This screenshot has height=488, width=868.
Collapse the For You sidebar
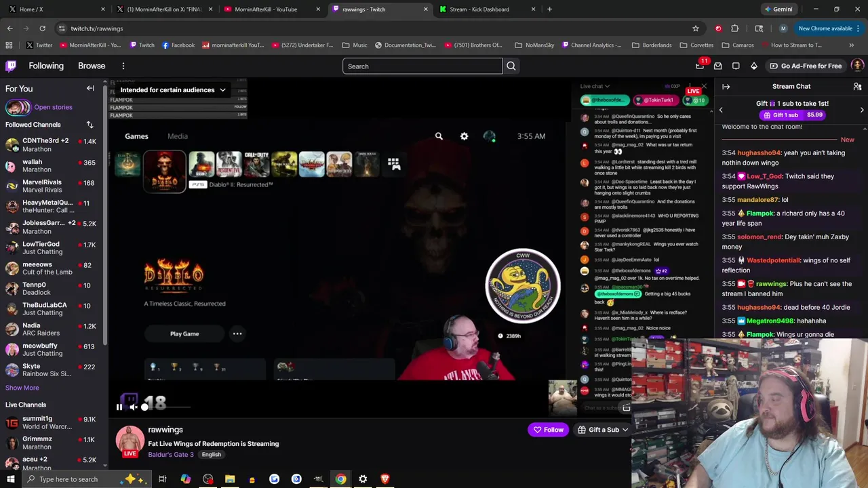click(90, 88)
